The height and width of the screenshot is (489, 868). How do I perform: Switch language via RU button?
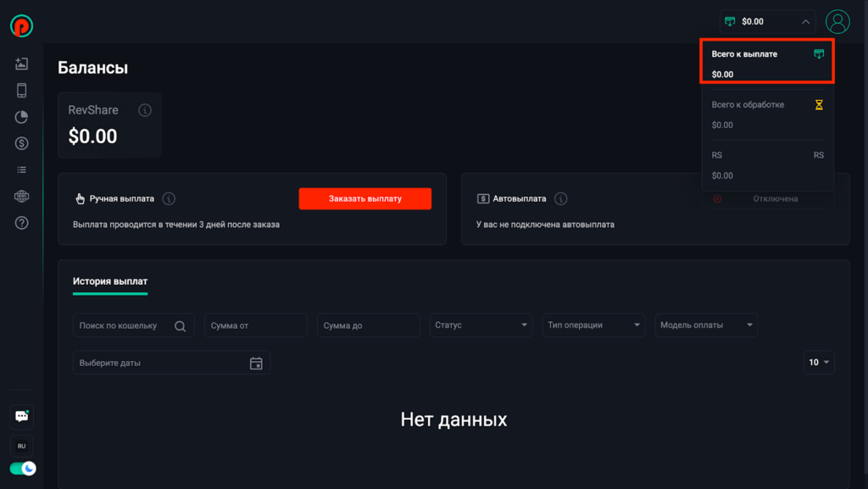point(21,446)
